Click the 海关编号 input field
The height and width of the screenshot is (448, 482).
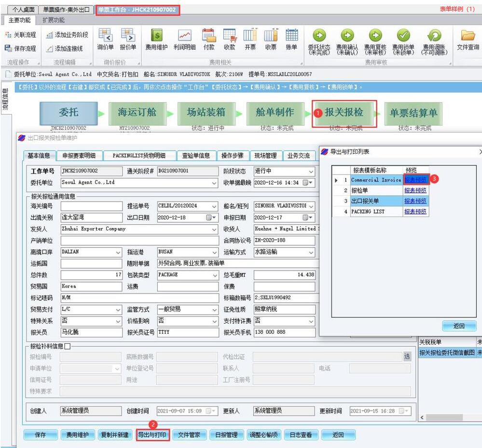pyautogui.click(x=91, y=206)
